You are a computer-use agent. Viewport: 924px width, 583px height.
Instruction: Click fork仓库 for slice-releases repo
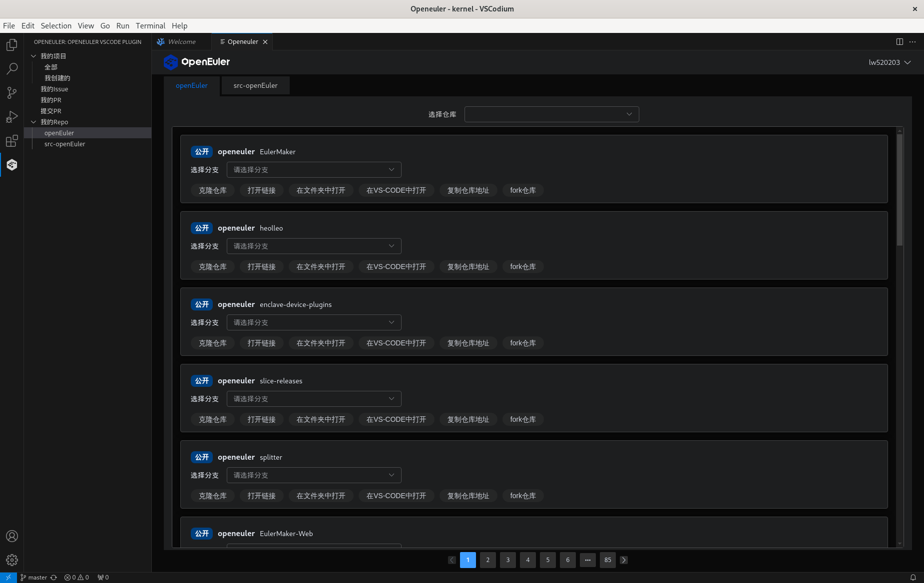tap(522, 419)
